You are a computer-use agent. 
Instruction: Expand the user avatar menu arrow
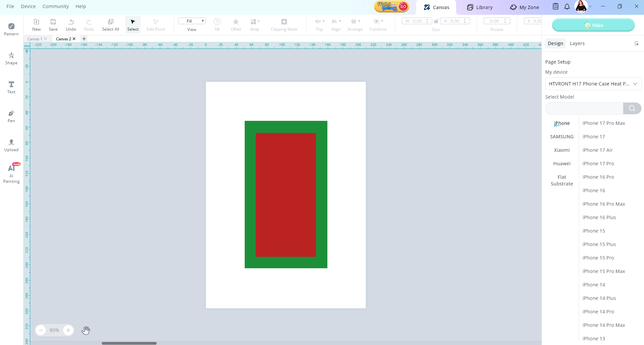tap(590, 7)
